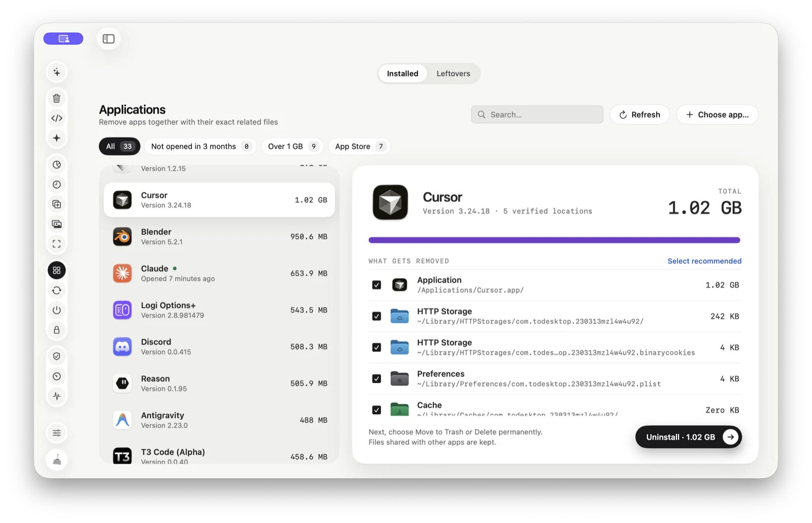The width and height of the screenshot is (812, 523).
Task: Open the pie chart disk usage icon
Action: coord(57,165)
